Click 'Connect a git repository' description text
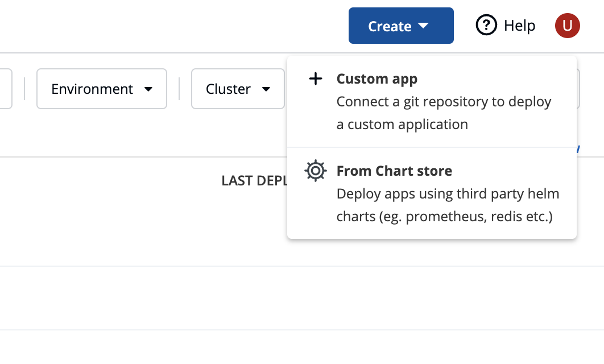Viewport: 604px width, 364px height. pyautogui.click(x=444, y=102)
